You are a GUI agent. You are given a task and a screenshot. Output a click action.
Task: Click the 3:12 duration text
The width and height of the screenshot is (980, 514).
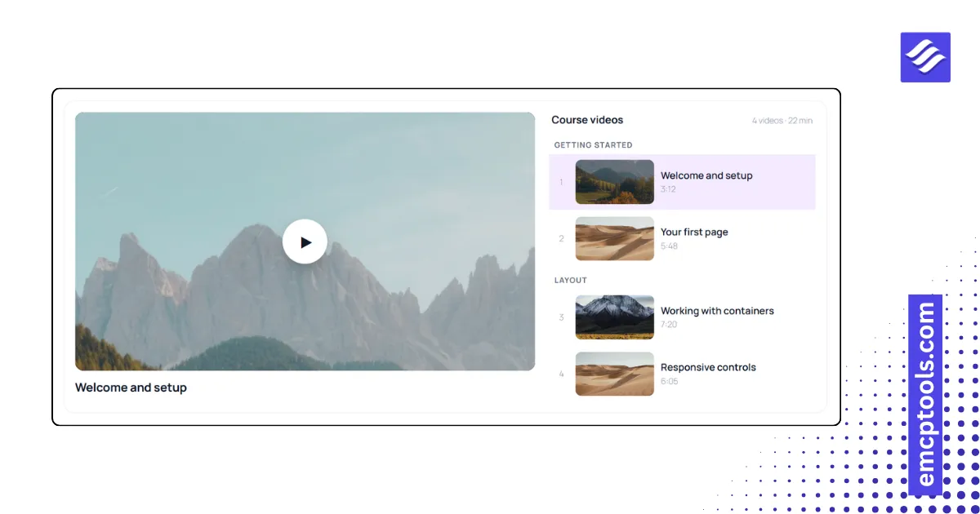tap(668, 189)
